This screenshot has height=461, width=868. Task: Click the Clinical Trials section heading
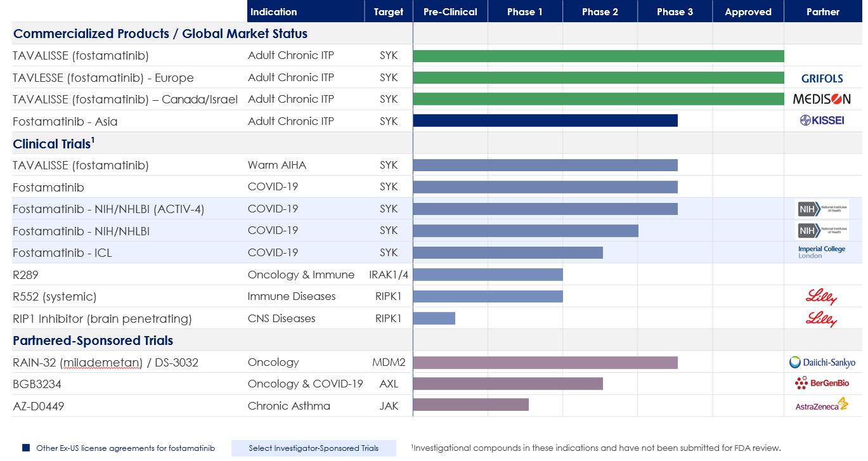pos(54,143)
